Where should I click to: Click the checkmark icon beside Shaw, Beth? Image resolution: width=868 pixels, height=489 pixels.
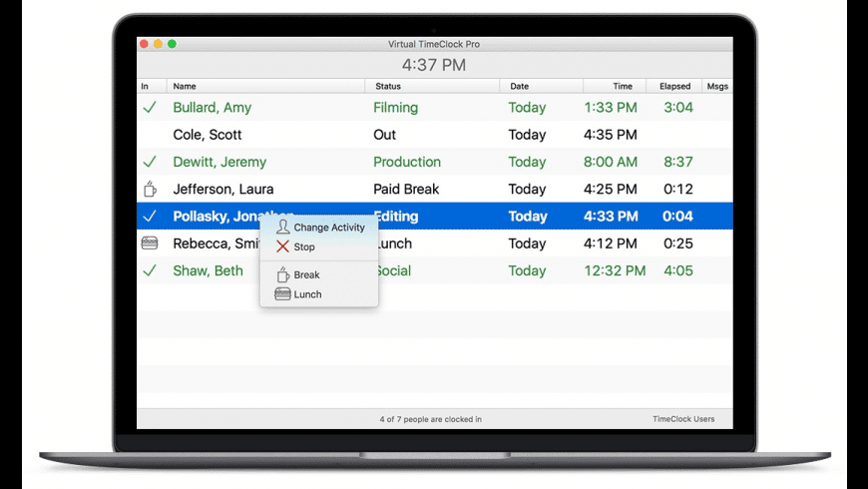(x=150, y=270)
